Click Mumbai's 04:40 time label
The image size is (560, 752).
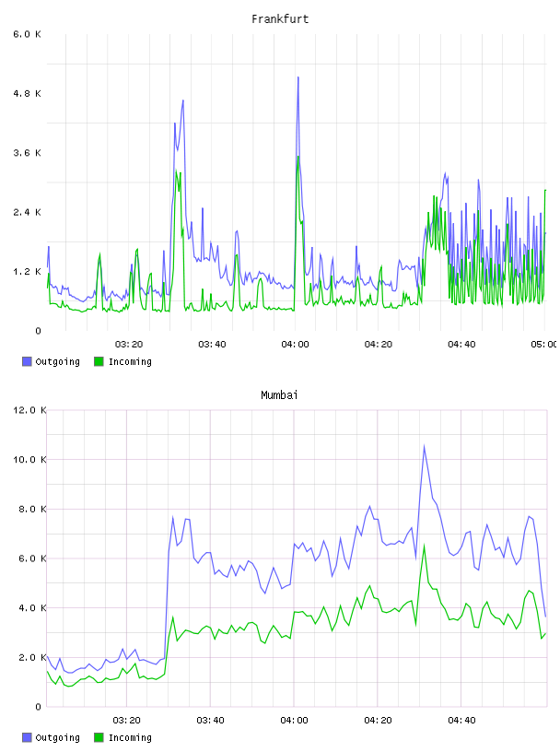(461, 721)
